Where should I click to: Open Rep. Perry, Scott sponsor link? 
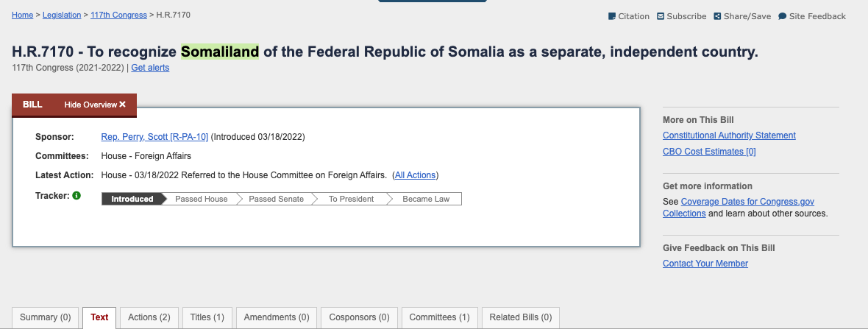pos(154,137)
